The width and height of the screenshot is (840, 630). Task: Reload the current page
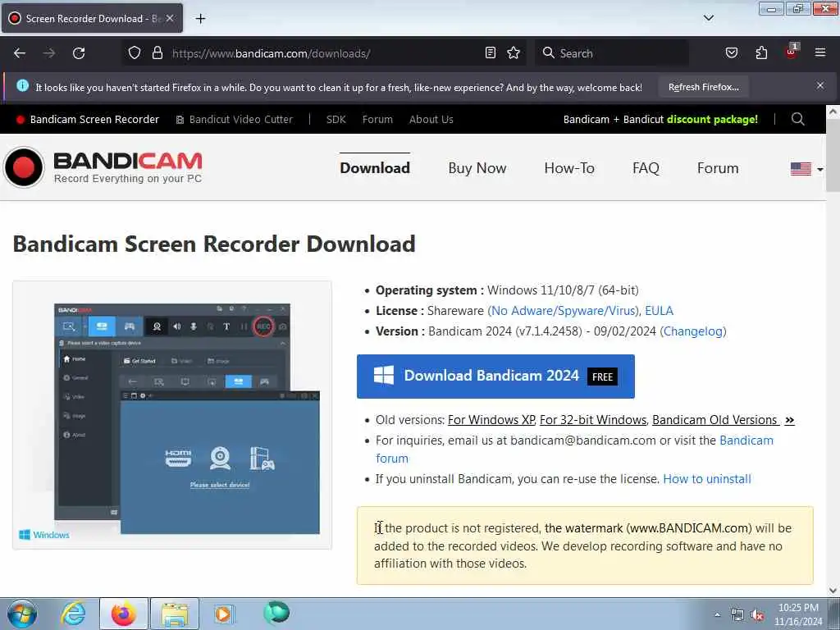click(x=79, y=53)
